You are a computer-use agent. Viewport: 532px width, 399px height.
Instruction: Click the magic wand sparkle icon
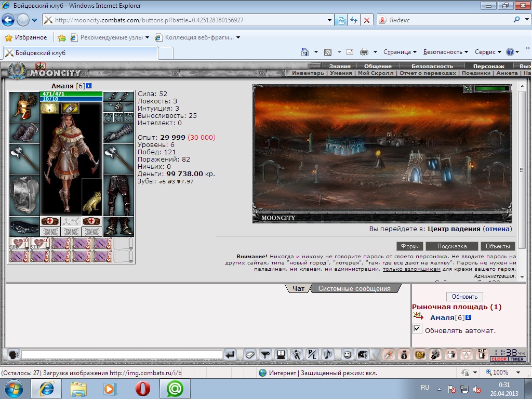pyautogui.click(x=388, y=355)
